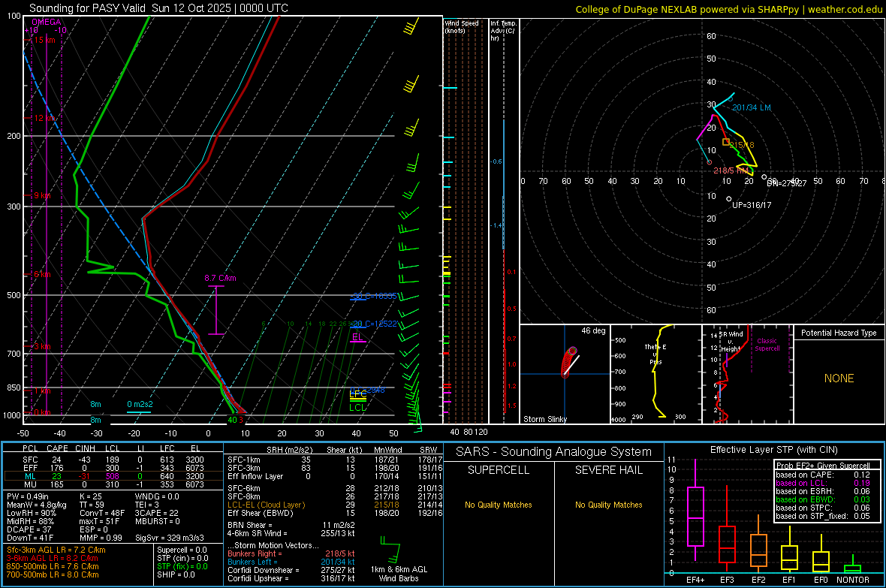
Task: Click the Theta-E v. Pres inset label
Action: 655,354
